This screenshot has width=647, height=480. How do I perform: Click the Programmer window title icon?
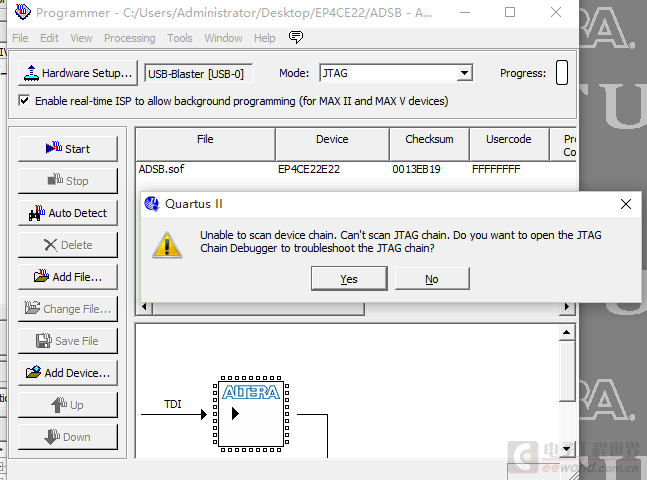(22, 12)
